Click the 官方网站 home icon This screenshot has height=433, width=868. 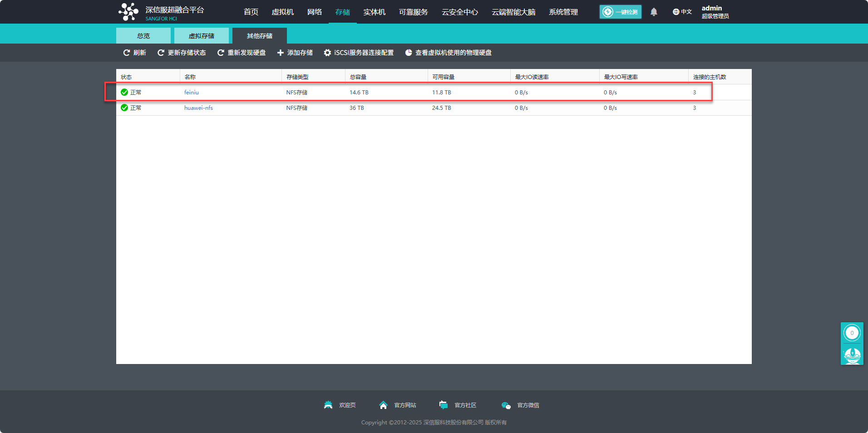(x=384, y=405)
